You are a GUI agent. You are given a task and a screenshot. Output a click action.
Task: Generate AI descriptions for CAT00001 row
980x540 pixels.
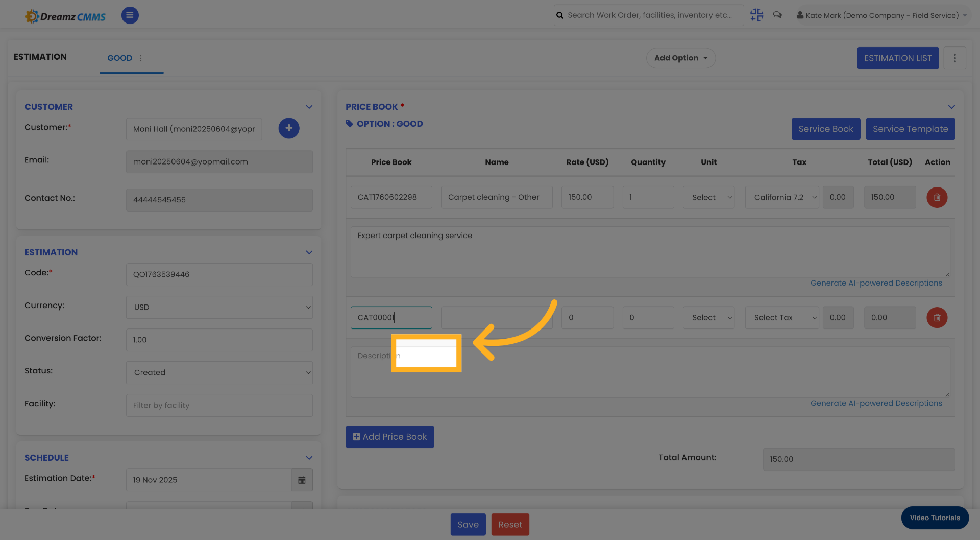point(876,403)
